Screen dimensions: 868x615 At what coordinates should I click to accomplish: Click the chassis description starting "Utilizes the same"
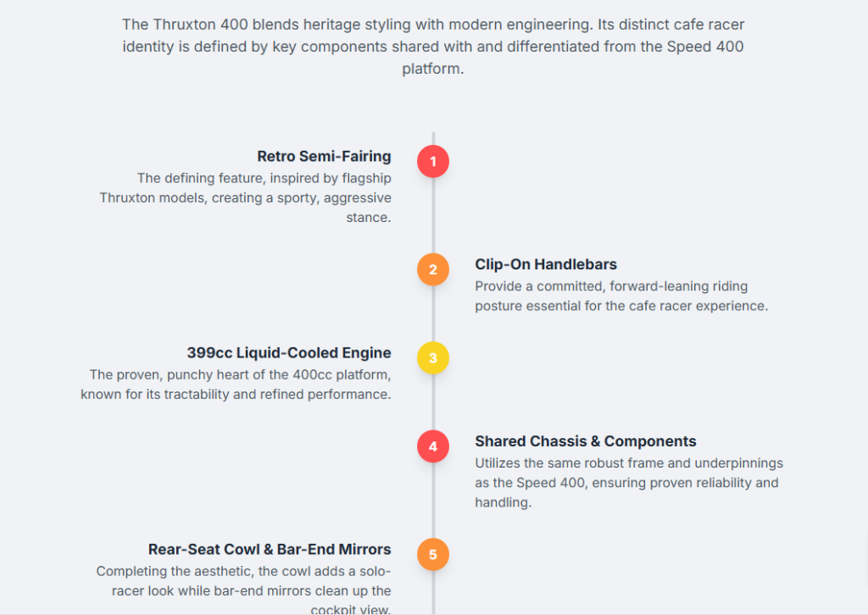628,483
